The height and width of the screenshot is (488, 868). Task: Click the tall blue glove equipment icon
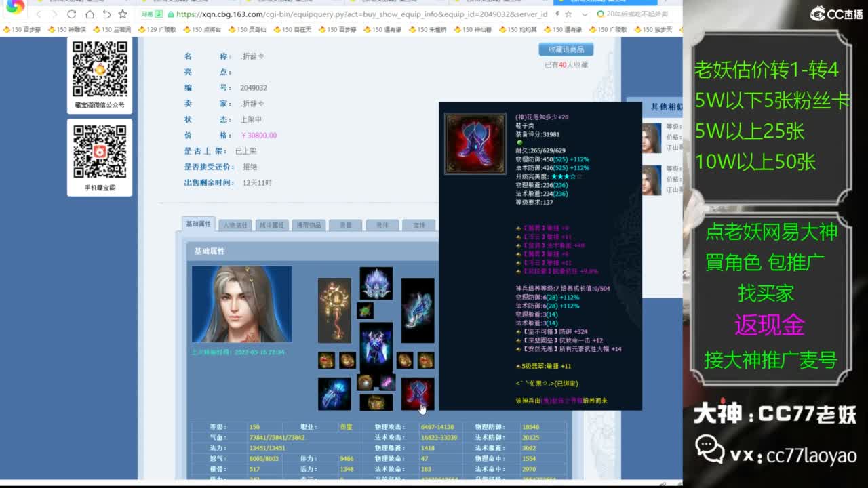pos(418,310)
